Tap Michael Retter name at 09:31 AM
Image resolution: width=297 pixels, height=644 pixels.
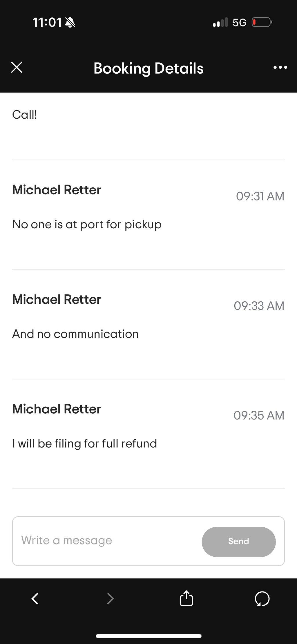(x=57, y=190)
